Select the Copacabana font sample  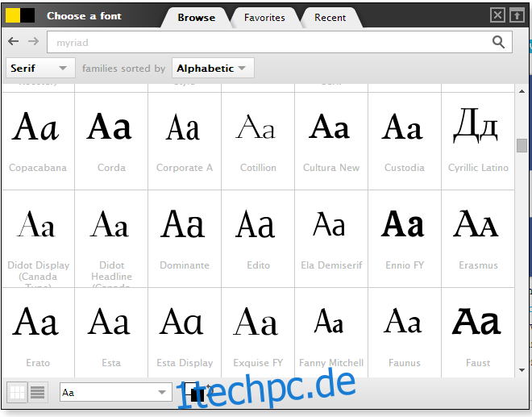point(38,141)
